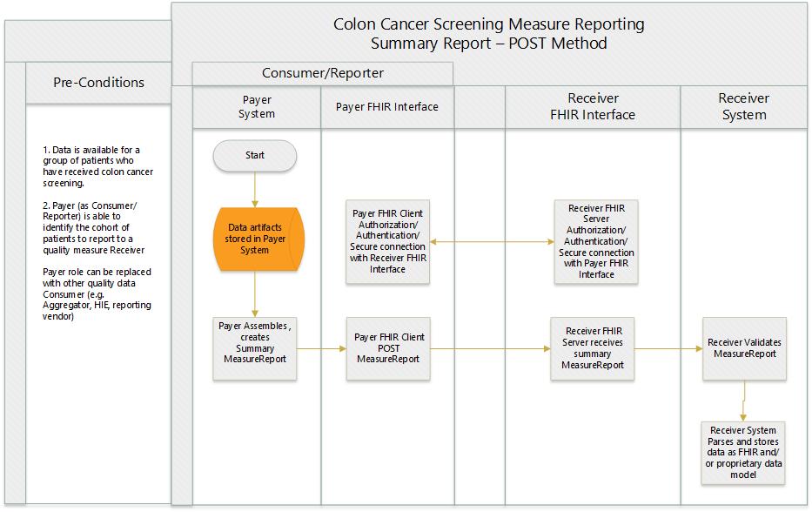
Task: Click the Receiver System lane header
Action: [744, 107]
